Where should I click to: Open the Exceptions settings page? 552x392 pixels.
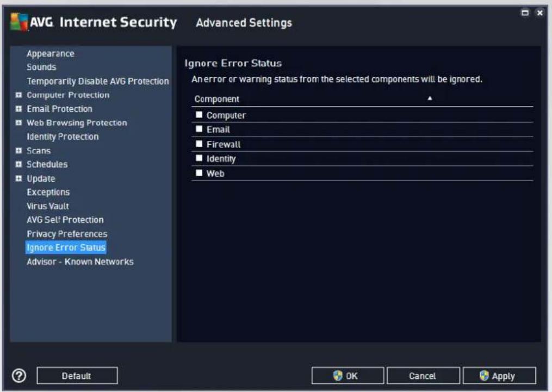pyautogui.click(x=48, y=192)
